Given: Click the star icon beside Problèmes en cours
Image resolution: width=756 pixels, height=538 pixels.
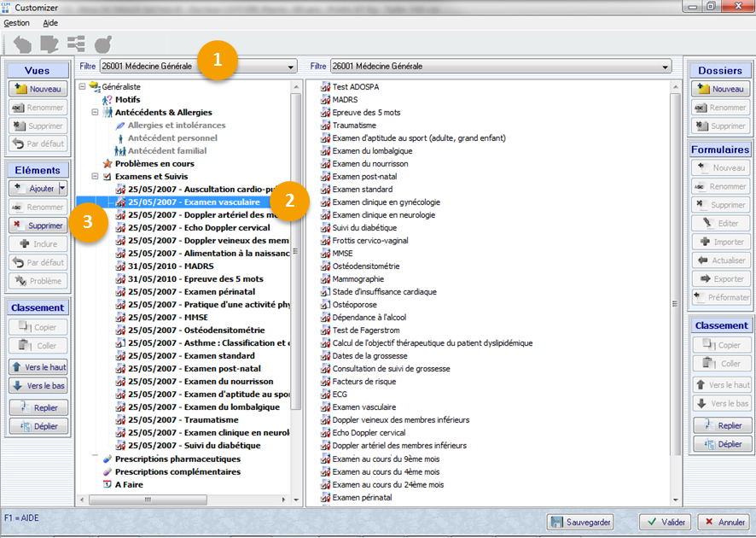Looking at the screenshot, I should click(x=108, y=164).
